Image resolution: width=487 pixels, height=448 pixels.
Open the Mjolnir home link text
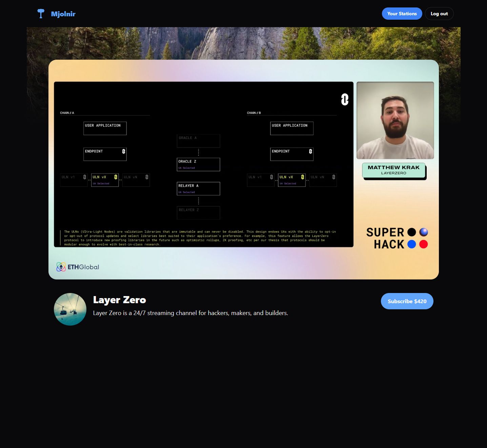63,14
